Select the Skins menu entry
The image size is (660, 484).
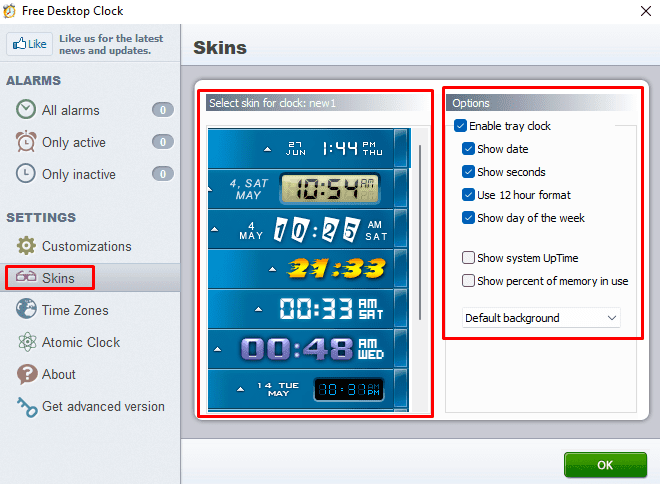58,278
